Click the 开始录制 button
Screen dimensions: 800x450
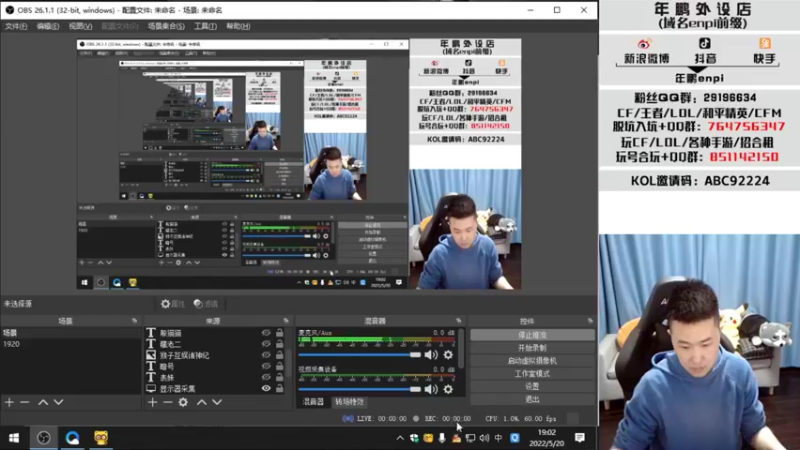(532, 348)
